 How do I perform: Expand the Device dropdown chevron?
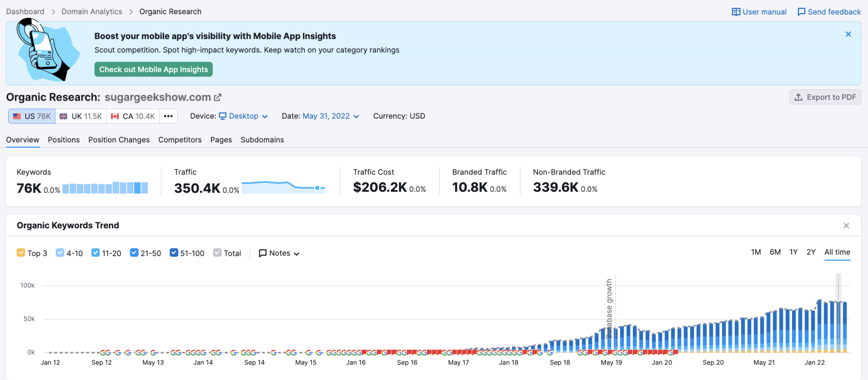(265, 116)
